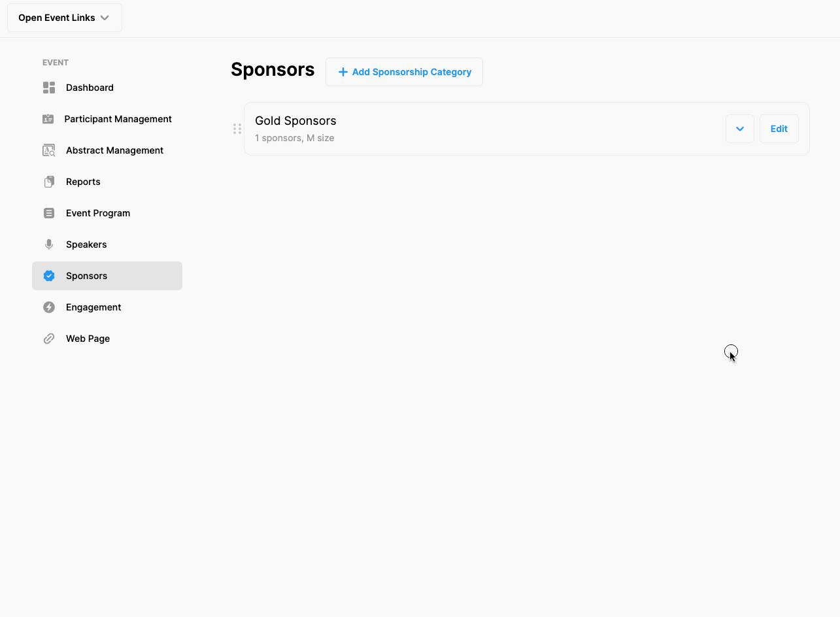Screen dimensions: 840x617
Task: Click the Engagement lightning bolt icon
Action: click(48, 307)
